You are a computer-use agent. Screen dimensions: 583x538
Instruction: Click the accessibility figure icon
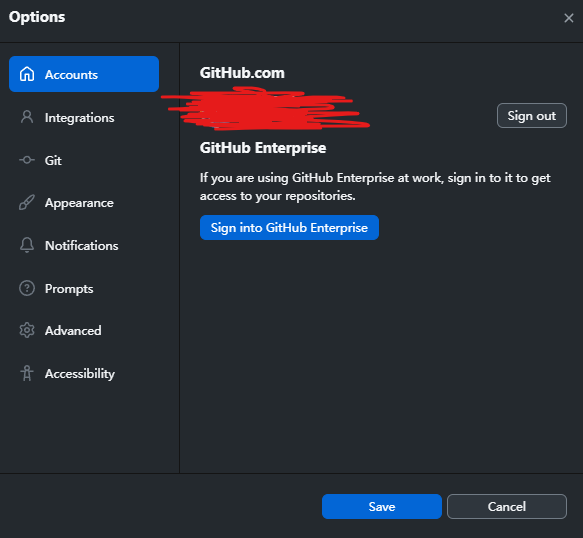tap(27, 373)
